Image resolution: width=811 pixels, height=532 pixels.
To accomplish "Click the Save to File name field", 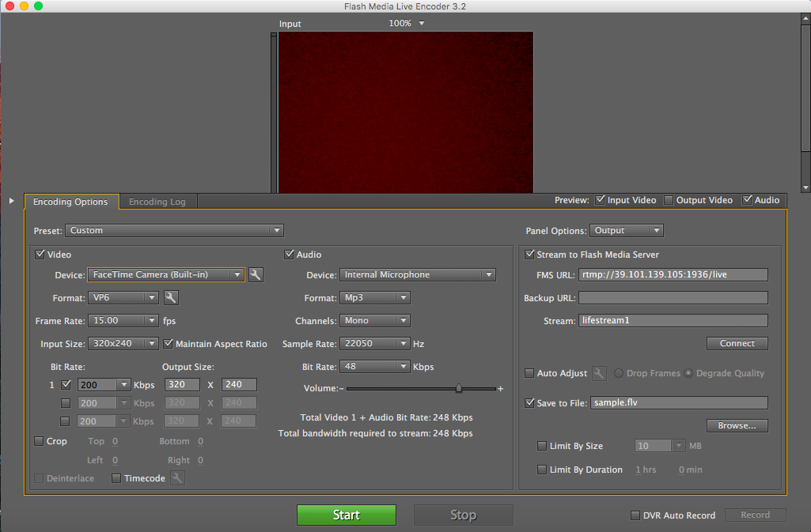I will coord(679,403).
